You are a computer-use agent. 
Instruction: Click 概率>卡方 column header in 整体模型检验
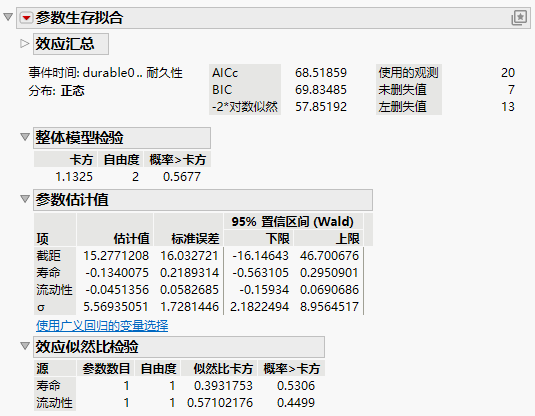click(x=178, y=160)
